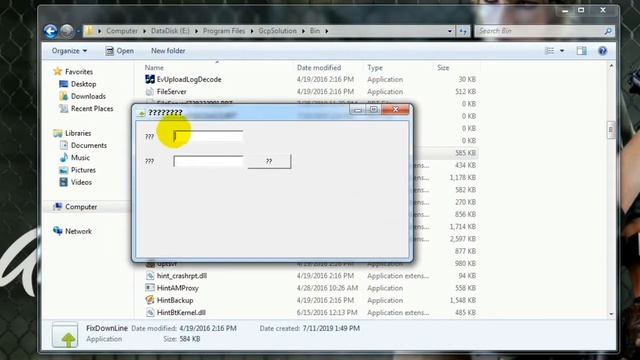Screen dimensions: 640x360
Task: Click the Back navigation arrow in Explorer
Action: pyautogui.click(x=51, y=31)
